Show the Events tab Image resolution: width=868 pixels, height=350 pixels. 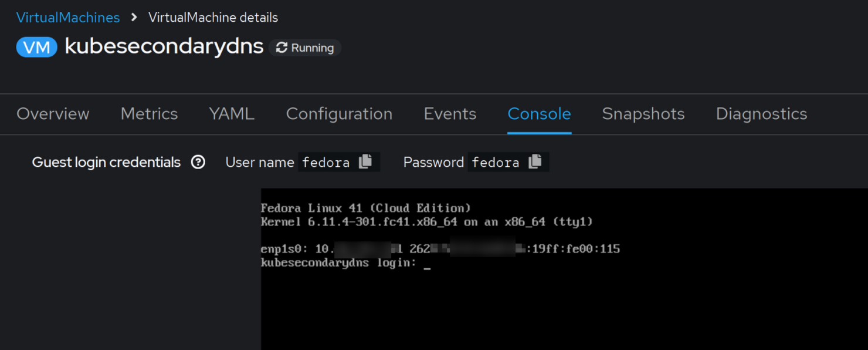(x=450, y=114)
